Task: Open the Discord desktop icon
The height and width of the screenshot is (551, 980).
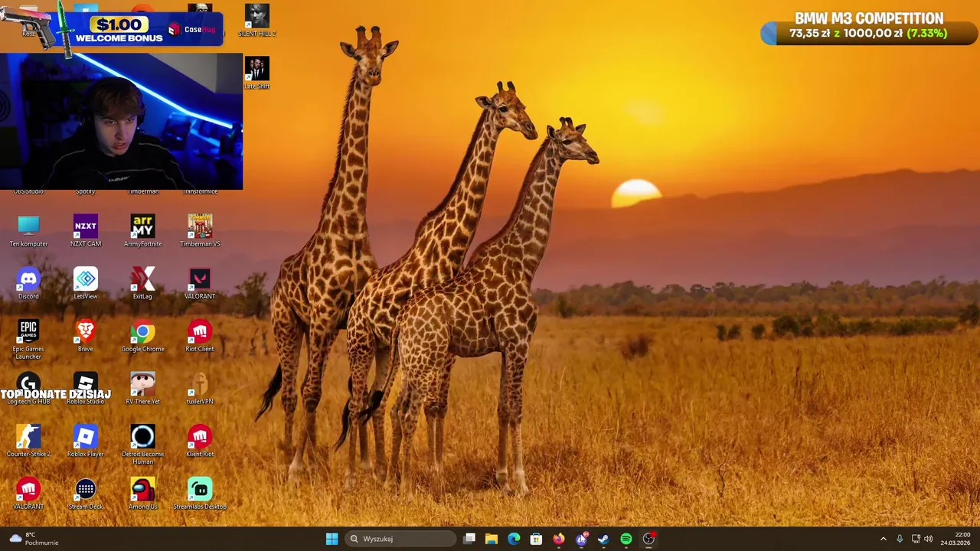Action: (x=28, y=284)
